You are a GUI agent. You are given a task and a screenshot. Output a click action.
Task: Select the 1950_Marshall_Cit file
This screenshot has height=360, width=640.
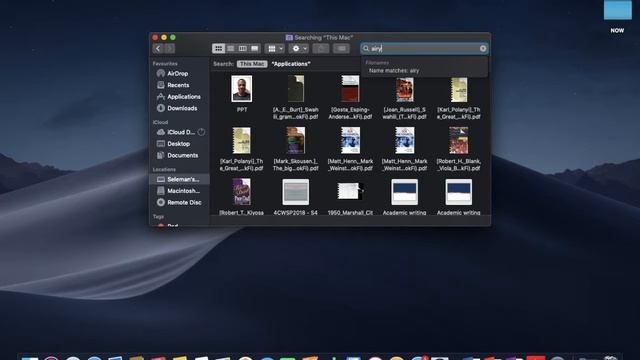pos(350,191)
